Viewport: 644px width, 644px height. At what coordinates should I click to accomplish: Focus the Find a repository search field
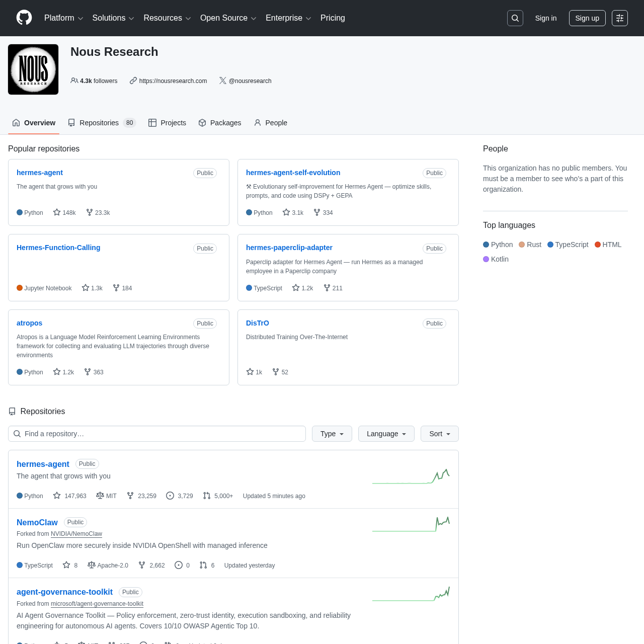157,434
